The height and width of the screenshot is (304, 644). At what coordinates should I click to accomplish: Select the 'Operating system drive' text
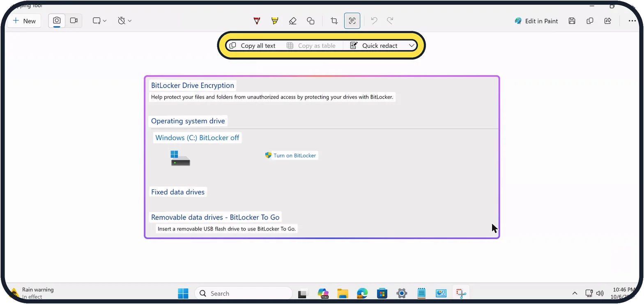coord(188,121)
